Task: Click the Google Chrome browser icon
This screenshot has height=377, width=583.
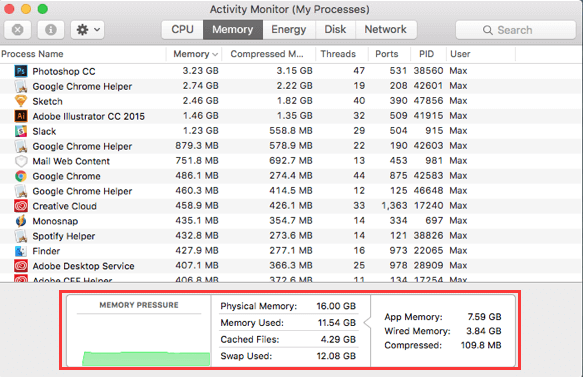Action: click(21, 176)
